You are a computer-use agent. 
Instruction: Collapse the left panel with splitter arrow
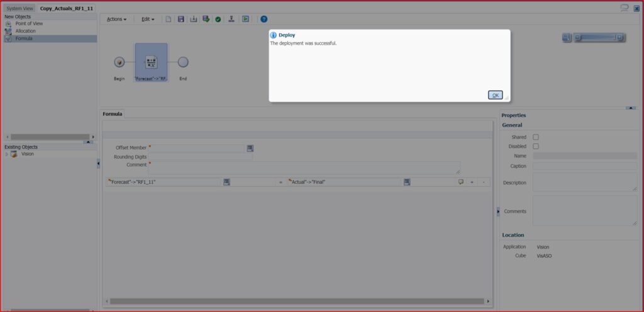tap(98, 164)
